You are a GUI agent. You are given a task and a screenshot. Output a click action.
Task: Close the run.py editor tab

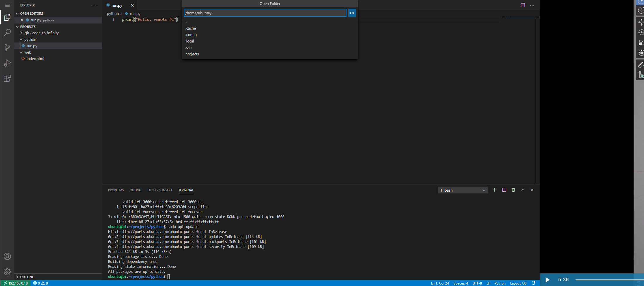[132, 5]
